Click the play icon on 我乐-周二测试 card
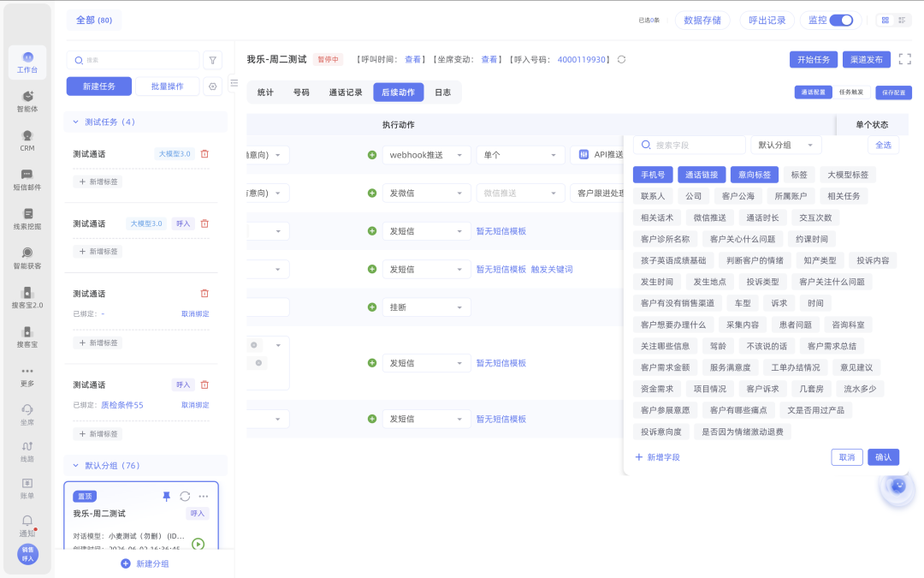Screen dimensions: 924x578 198,545
